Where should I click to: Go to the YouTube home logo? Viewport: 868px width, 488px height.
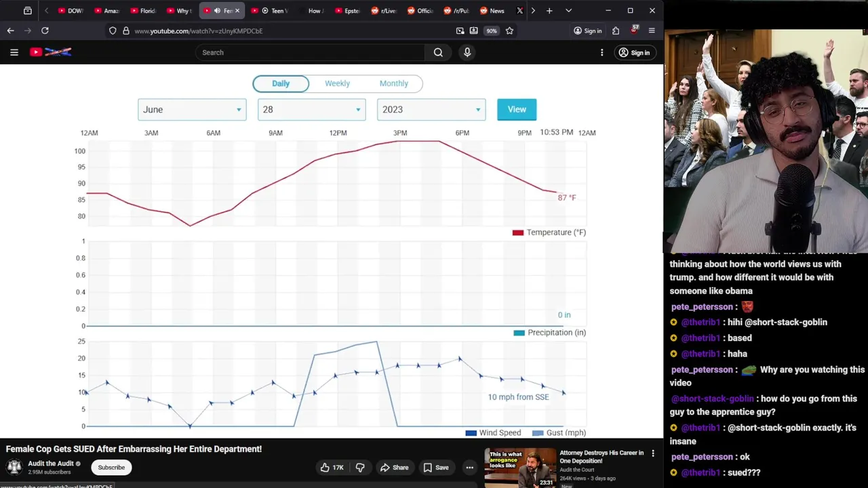[x=51, y=52]
